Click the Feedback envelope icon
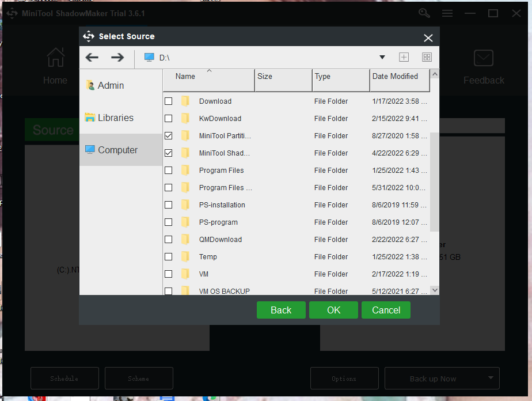Viewport: 532px width, 401px height. [484, 58]
